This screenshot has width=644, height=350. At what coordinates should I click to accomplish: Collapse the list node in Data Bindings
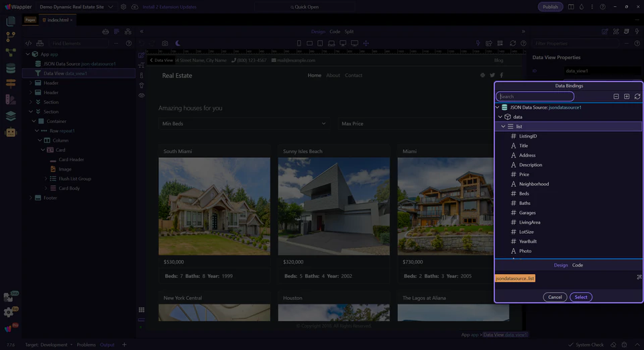click(x=503, y=126)
